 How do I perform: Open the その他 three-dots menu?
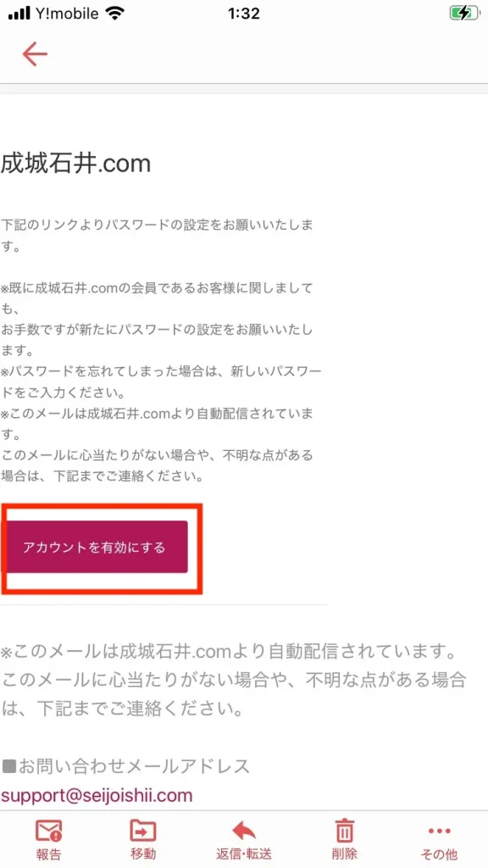[440, 831]
